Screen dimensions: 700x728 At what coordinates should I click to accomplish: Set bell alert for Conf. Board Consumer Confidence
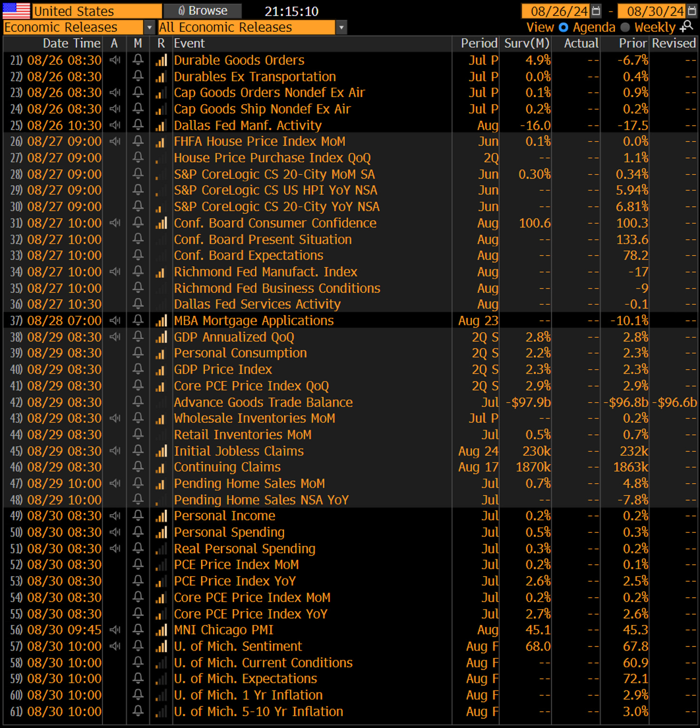coord(138,223)
